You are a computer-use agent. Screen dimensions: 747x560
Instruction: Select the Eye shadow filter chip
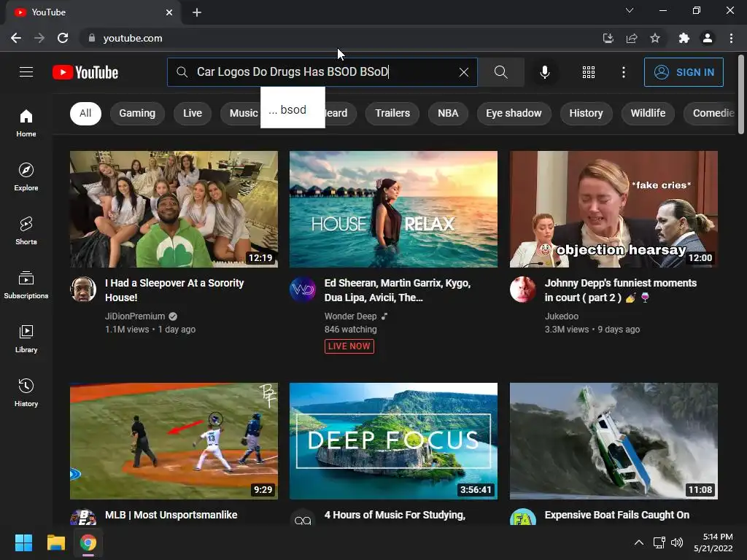[x=514, y=113]
